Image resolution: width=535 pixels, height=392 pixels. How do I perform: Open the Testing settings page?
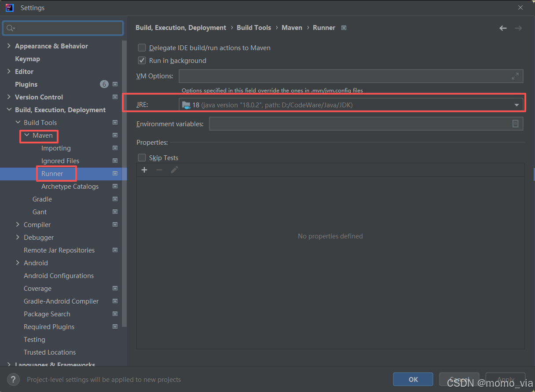[34, 339]
